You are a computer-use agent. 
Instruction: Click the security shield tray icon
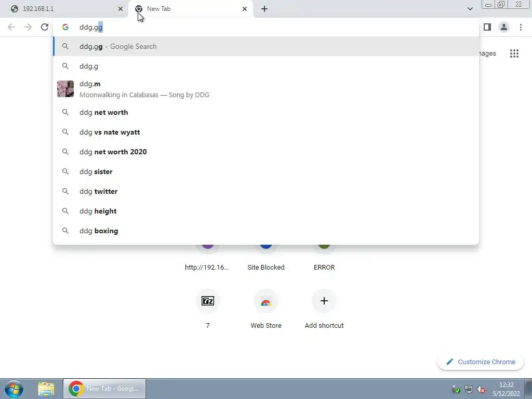click(456, 390)
